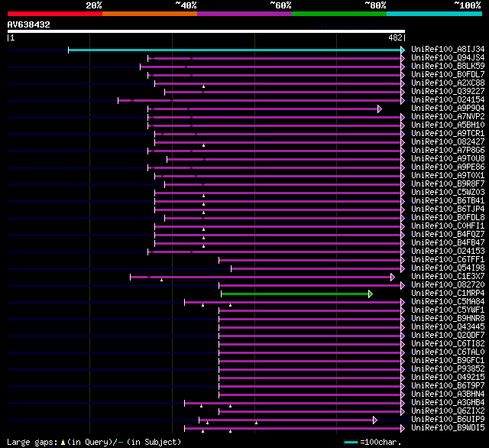Click the green end arrow of the UniRef100_C1MRP4 alignment
489x448 pixels.
click(371, 294)
